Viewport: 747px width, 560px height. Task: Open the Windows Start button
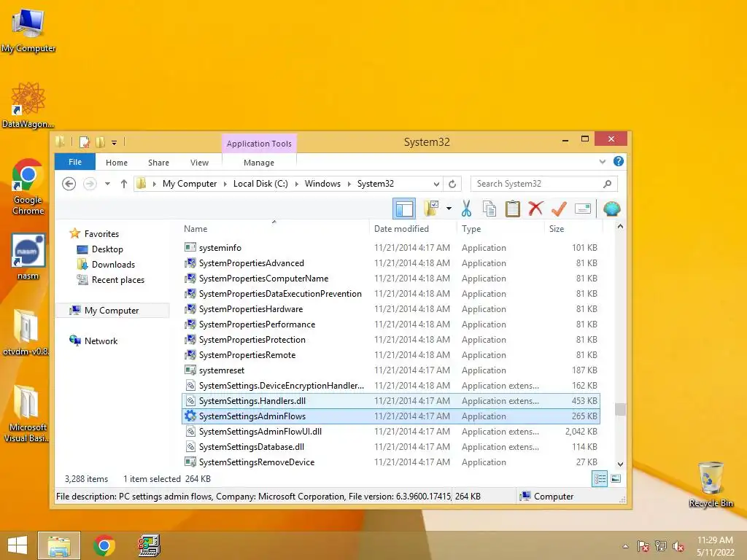[x=18, y=545]
